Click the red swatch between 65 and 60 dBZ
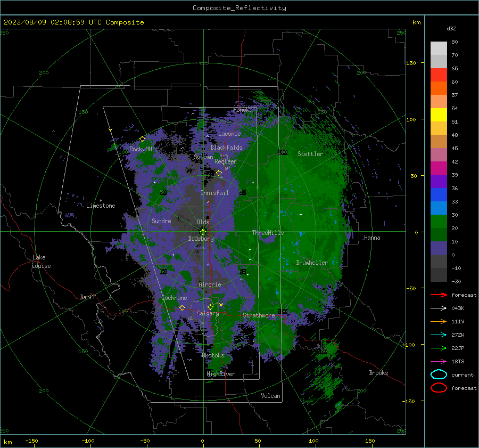The width and height of the screenshot is (479, 448). (439, 75)
